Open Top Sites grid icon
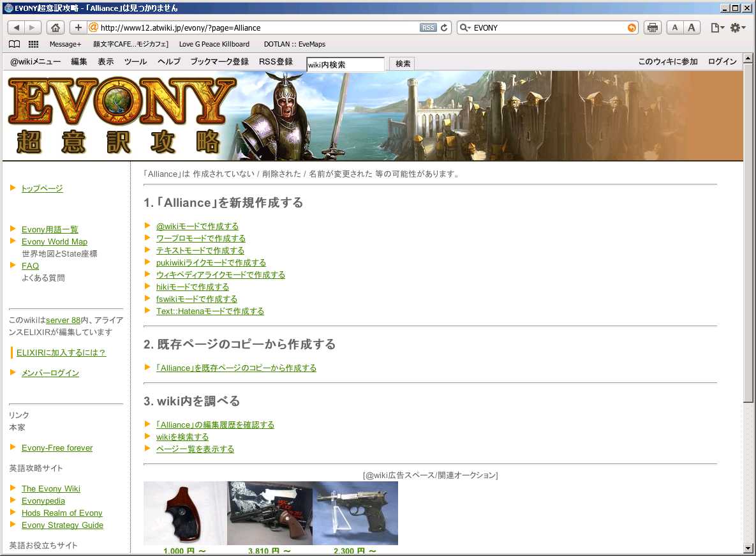The image size is (756, 556). tap(33, 44)
